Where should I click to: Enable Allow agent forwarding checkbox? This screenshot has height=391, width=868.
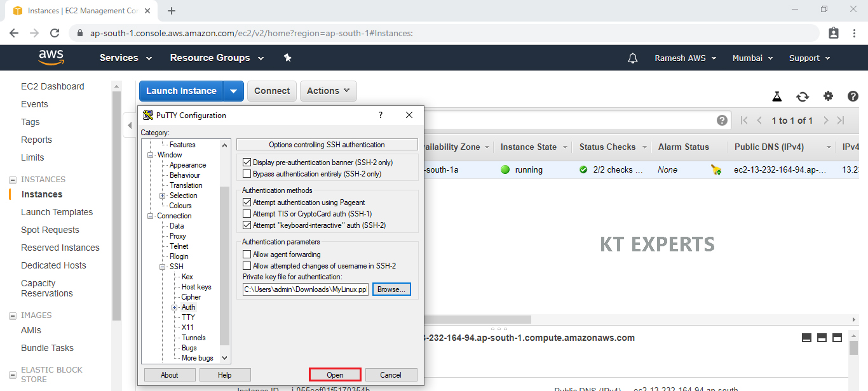click(x=247, y=255)
